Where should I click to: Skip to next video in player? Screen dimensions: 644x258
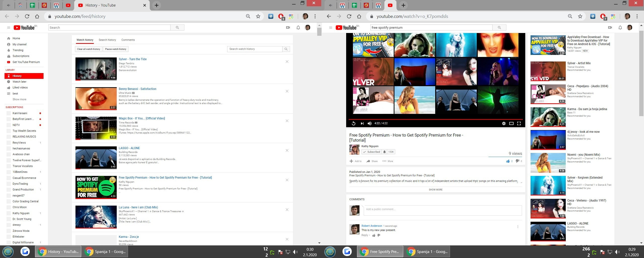click(362, 123)
